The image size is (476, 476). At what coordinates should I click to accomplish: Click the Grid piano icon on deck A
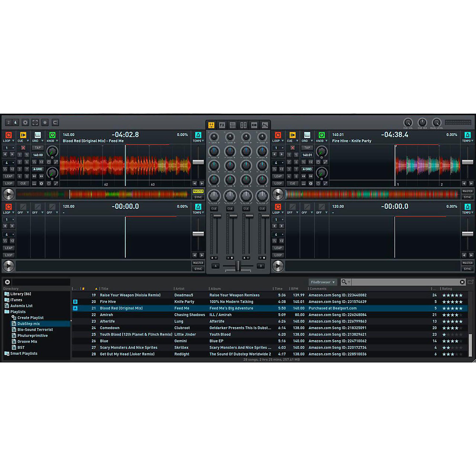click(x=37, y=135)
